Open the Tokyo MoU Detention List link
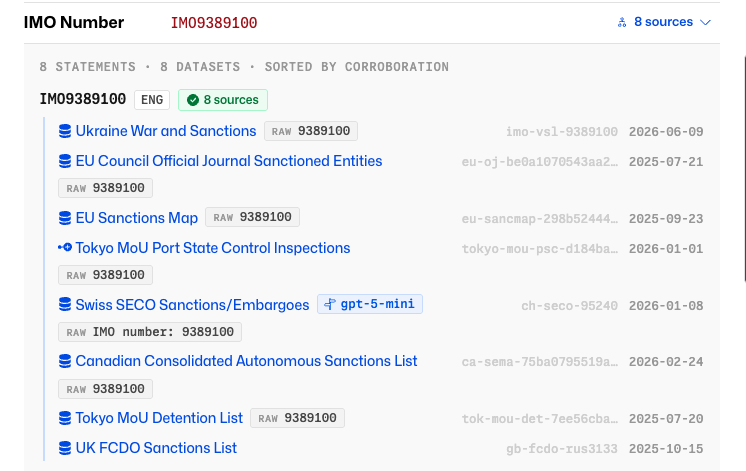Image resolution: width=746 pixels, height=471 pixels. [x=159, y=418]
